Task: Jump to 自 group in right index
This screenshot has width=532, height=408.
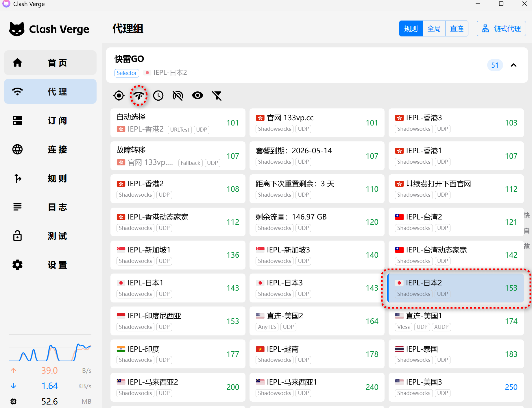Action: coord(527,230)
